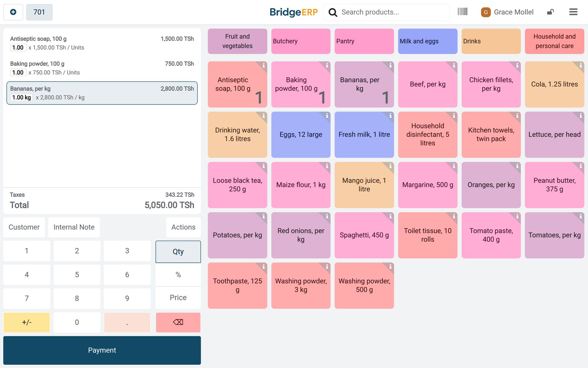Click Grace Mollel user avatar

point(485,12)
